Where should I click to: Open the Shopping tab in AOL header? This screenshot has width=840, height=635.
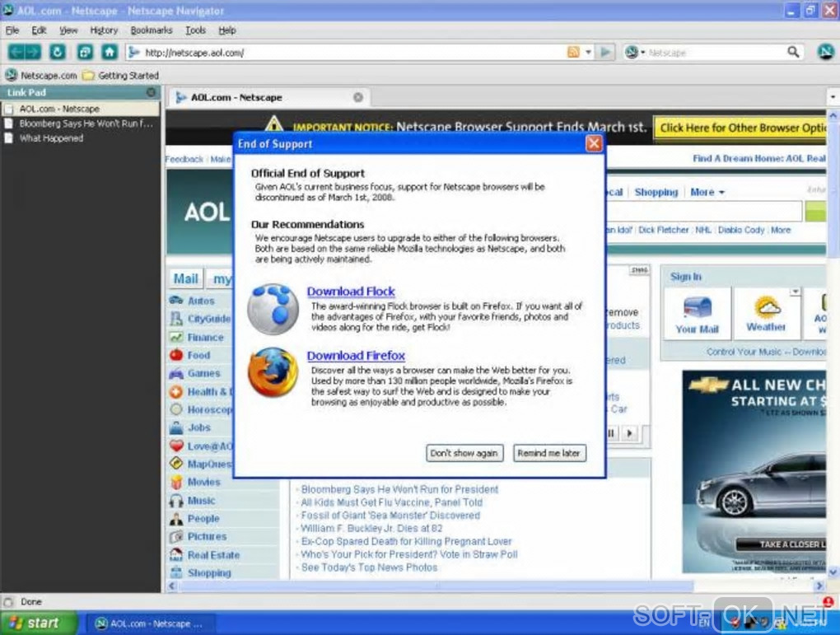pos(656,192)
